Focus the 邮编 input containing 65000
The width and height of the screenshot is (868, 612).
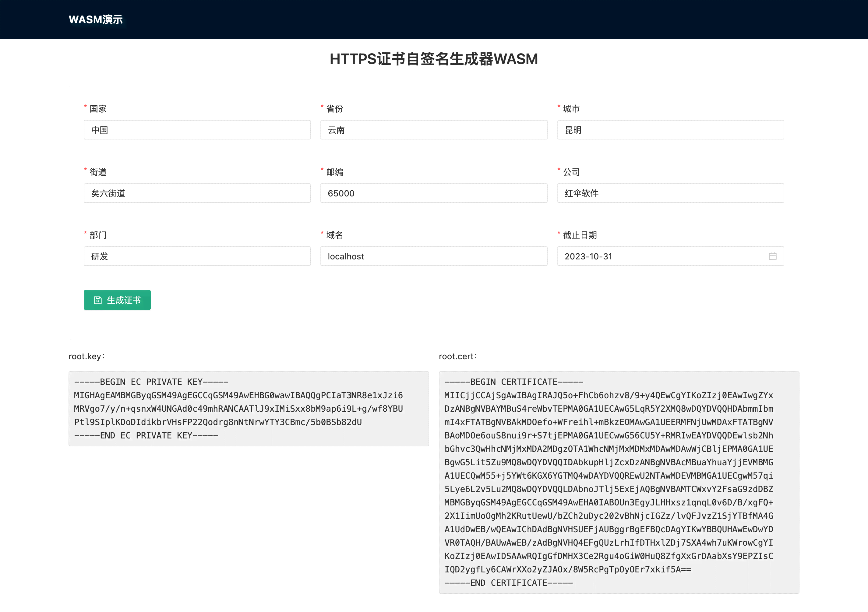point(434,193)
